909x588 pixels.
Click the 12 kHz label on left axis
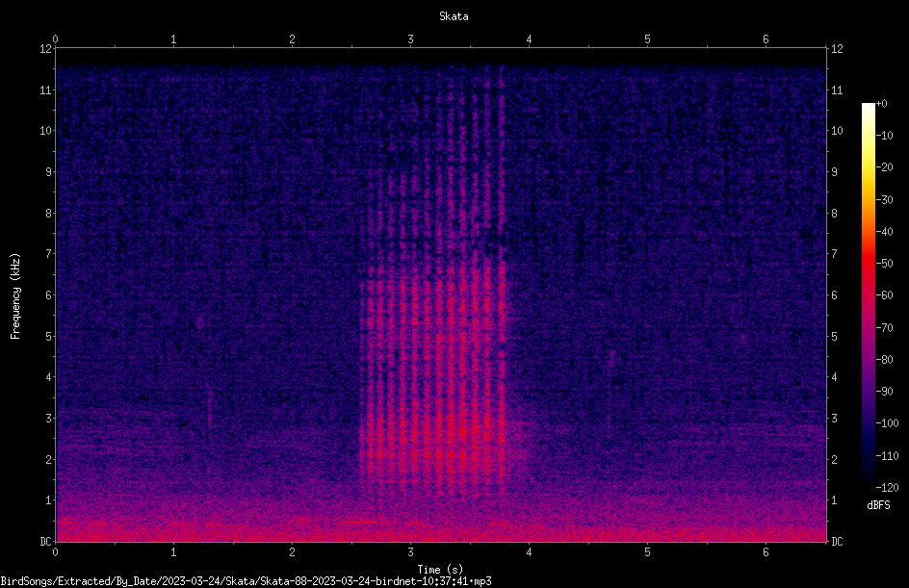pos(45,49)
